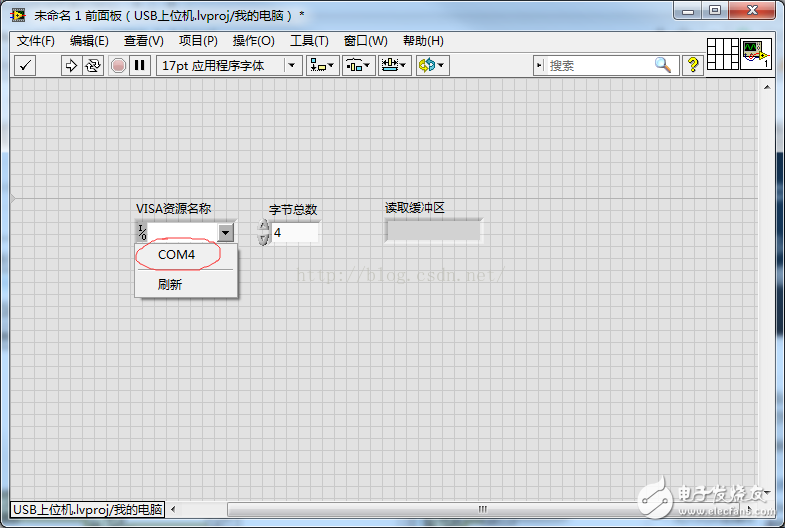Click the USB上位机.lvproj/我的电脑 status label
This screenshot has width=785, height=528.
tap(88, 509)
